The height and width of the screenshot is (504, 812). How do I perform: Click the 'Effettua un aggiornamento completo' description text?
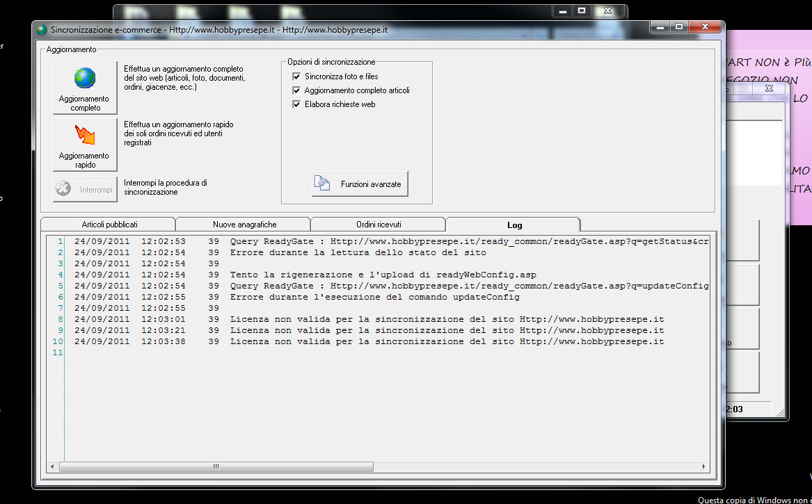[x=184, y=78]
